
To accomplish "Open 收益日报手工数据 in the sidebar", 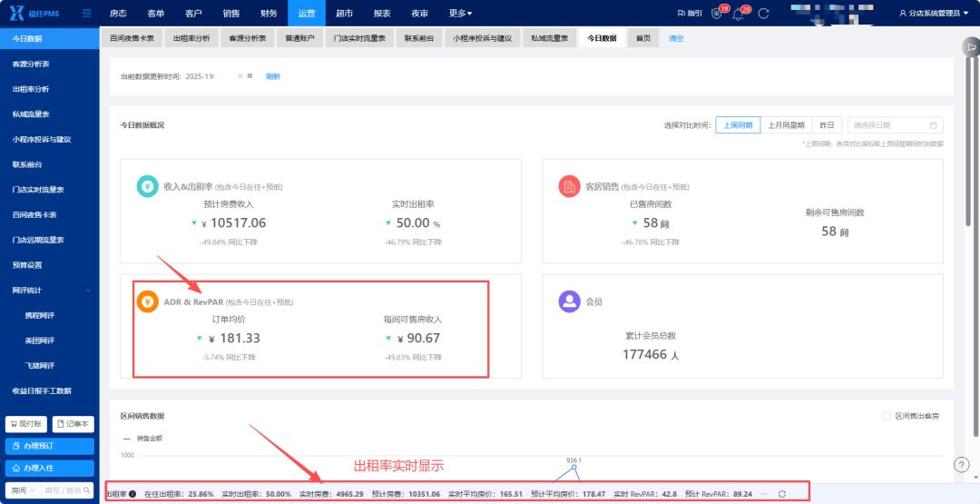I will pos(50,390).
